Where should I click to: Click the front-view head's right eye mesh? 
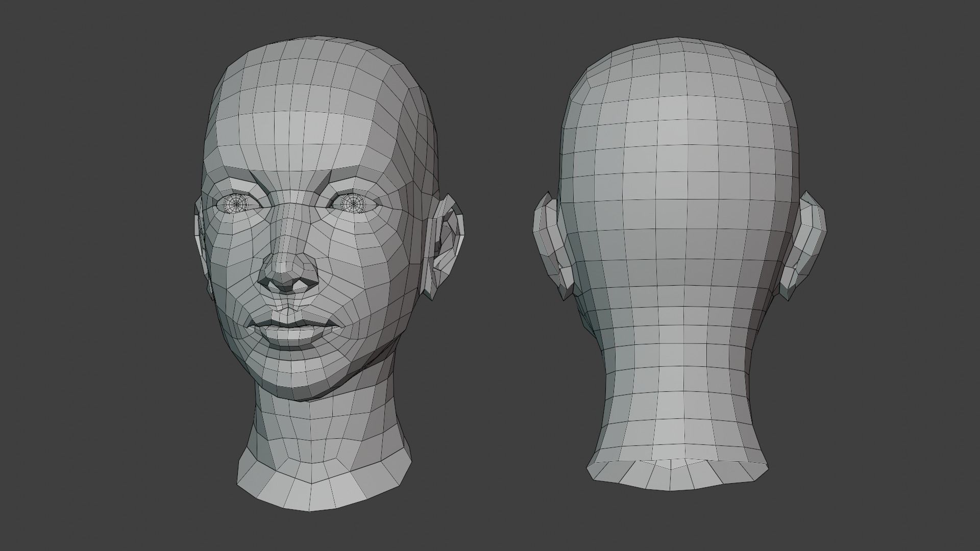pyautogui.click(x=353, y=204)
